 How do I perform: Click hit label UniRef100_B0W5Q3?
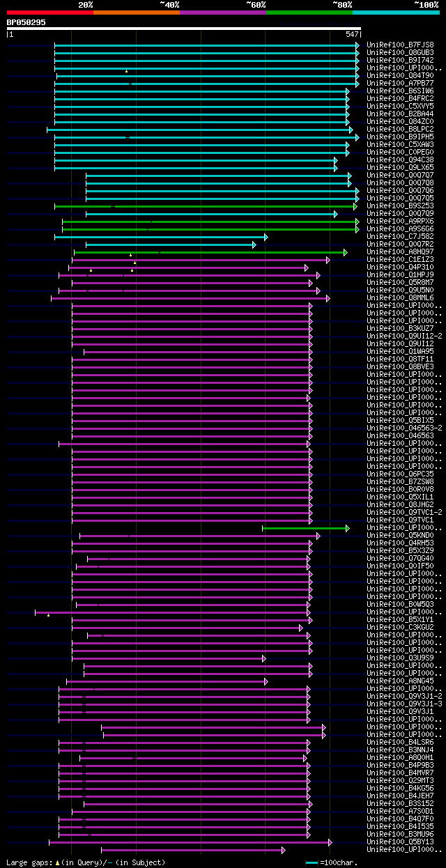click(400, 604)
